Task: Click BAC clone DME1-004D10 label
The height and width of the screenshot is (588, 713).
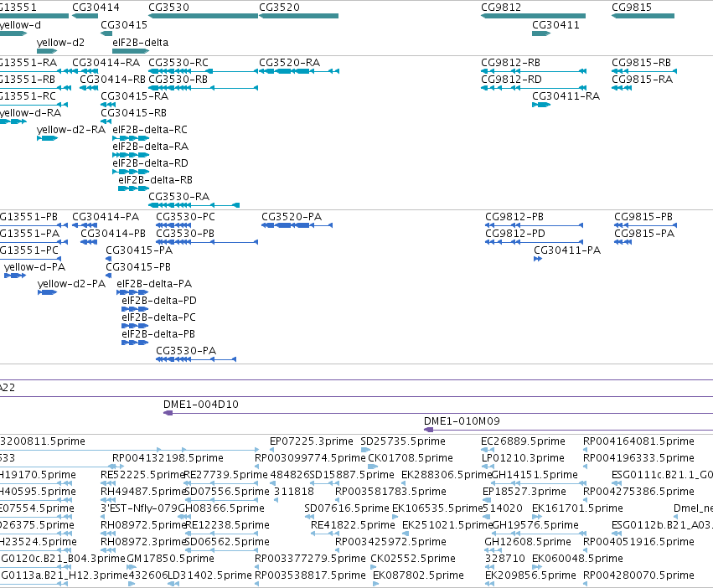Action: [201, 405]
